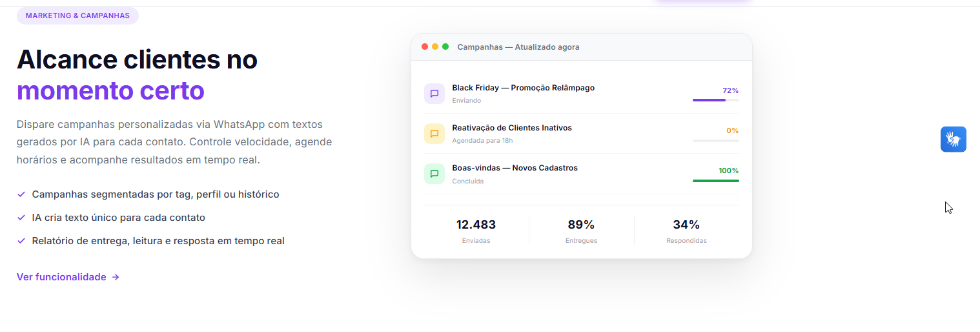Click the Respondidas label

click(686, 241)
